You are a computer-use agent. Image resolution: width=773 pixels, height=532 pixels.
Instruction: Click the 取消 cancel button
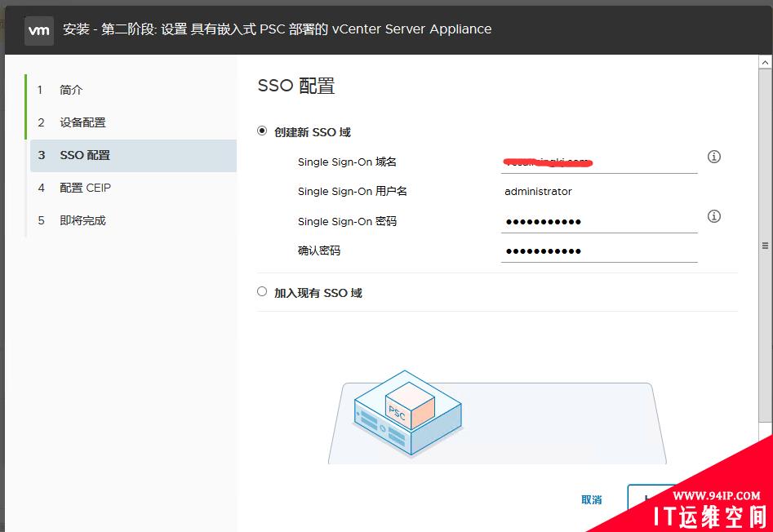(592, 500)
